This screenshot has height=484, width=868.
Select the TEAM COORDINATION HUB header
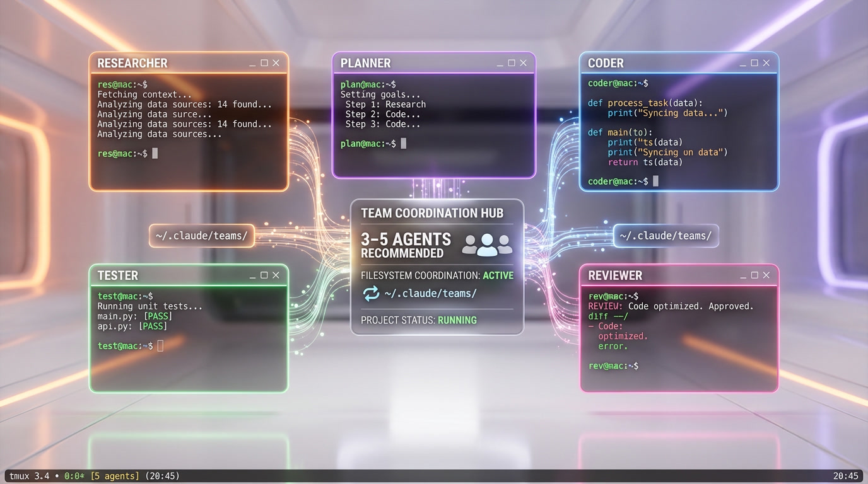point(434,213)
